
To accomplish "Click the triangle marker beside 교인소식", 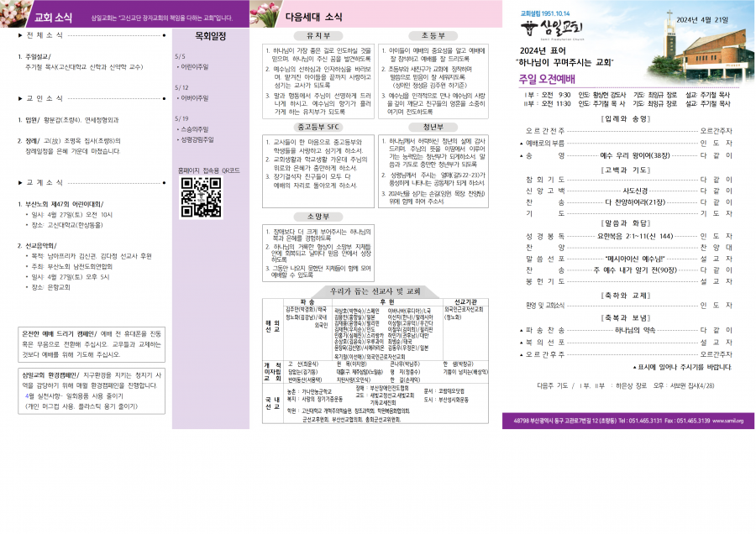I will tap(20, 98).
